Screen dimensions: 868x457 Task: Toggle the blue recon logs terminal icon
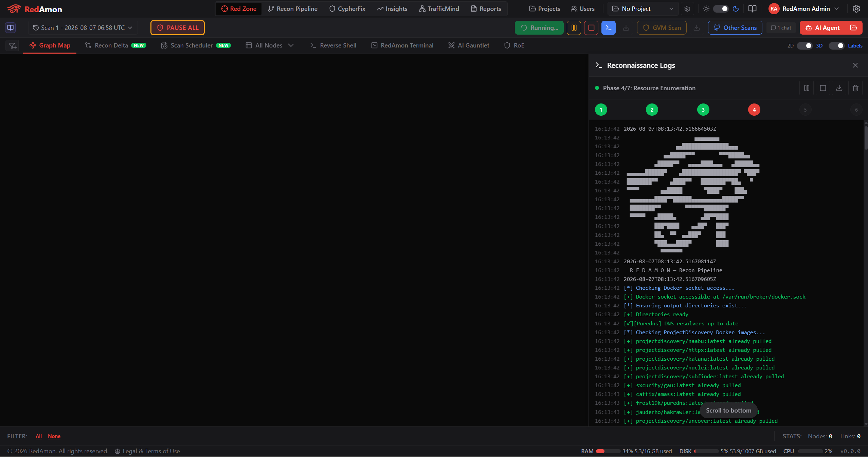pyautogui.click(x=609, y=28)
